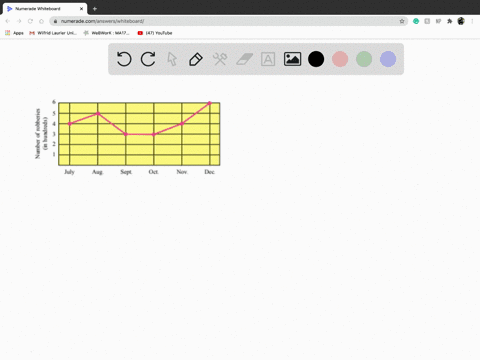Open the WeBWorK bookmark
This screenshot has height=360, width=480.
click(106, 33)
